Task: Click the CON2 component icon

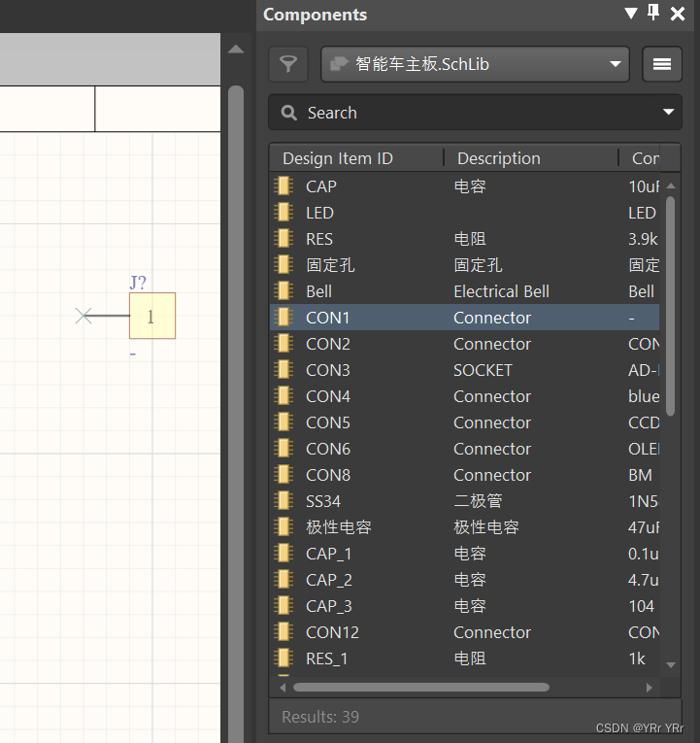Action: (x=283, y=343)
